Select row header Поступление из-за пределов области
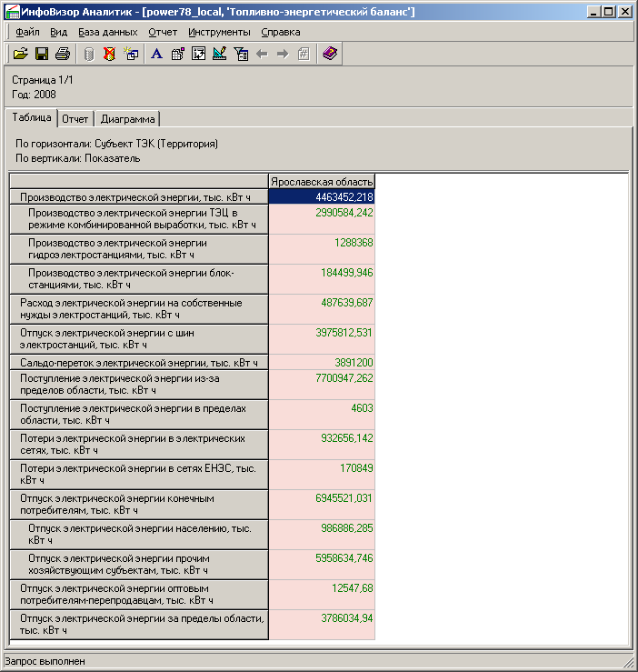The height and width of the screenshot is (672, 638). 139,385
